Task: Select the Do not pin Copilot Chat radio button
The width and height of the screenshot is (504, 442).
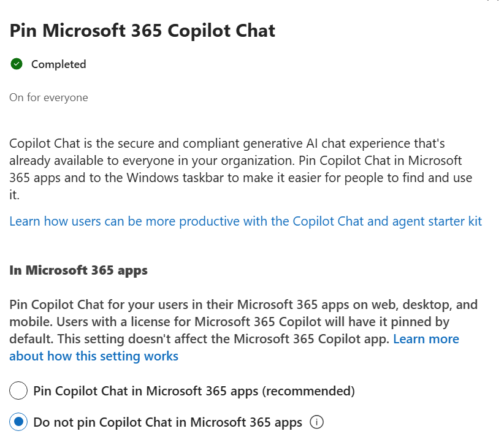Action: 18,422
